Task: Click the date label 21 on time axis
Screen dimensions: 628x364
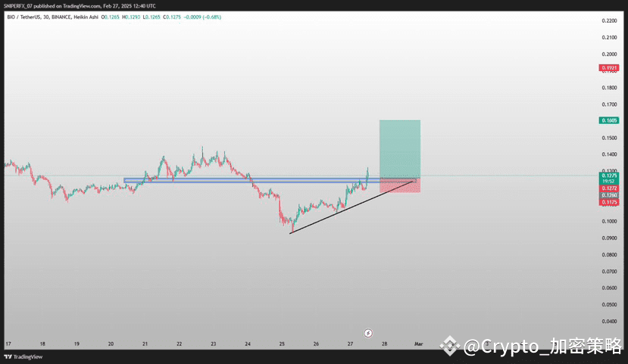Action: 145,344
